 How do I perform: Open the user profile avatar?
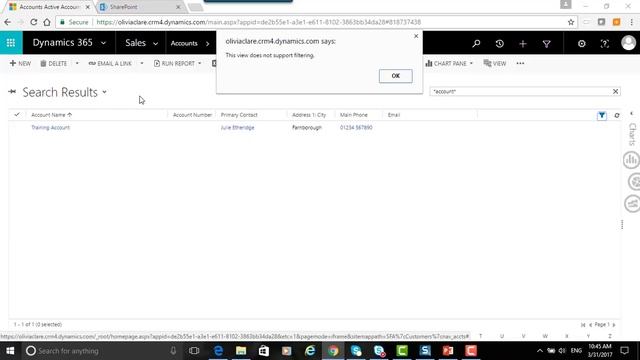click(629, 42)
